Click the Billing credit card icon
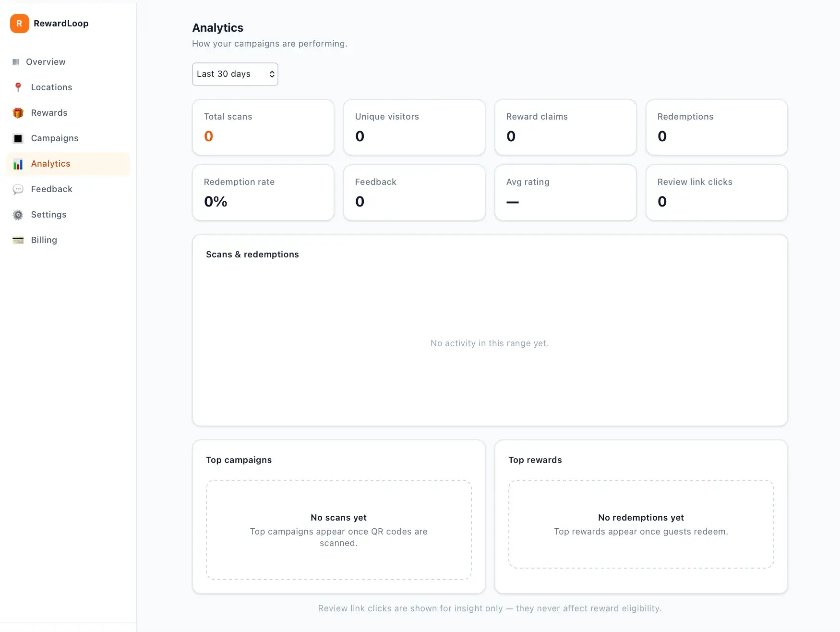 point(18,240)
